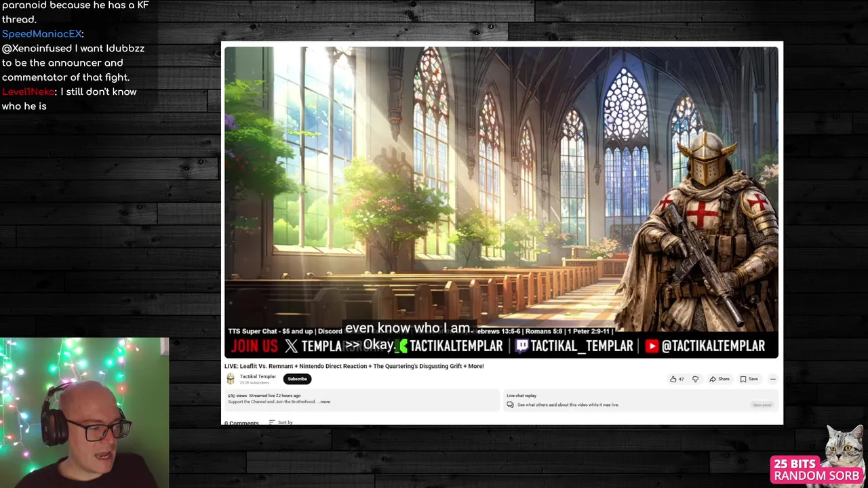Click the TACTIKAL_TEMPLAR Twitch handle text
The width and height of the screenshot is (868, 488).
click(x=582, y=346)
